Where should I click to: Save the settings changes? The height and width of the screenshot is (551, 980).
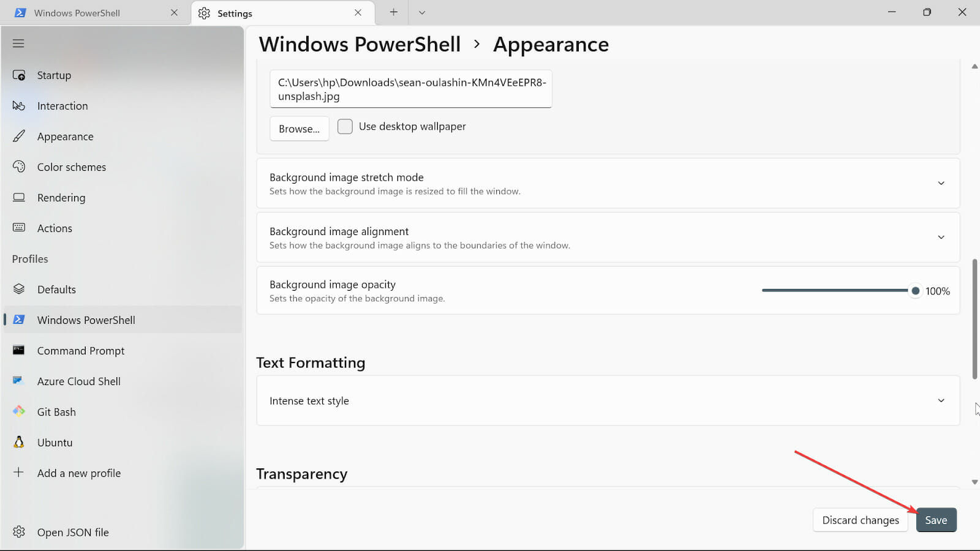point(936,520)
